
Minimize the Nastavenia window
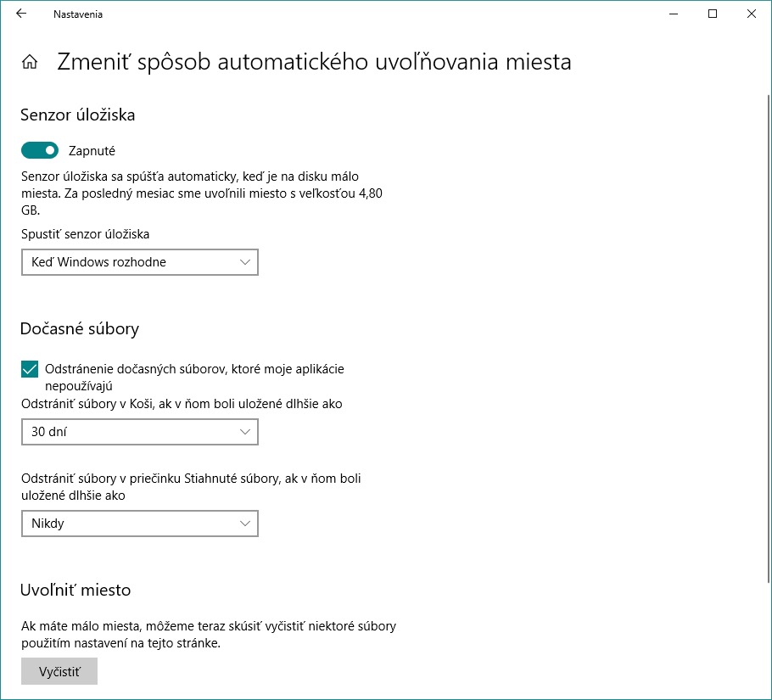674,14
